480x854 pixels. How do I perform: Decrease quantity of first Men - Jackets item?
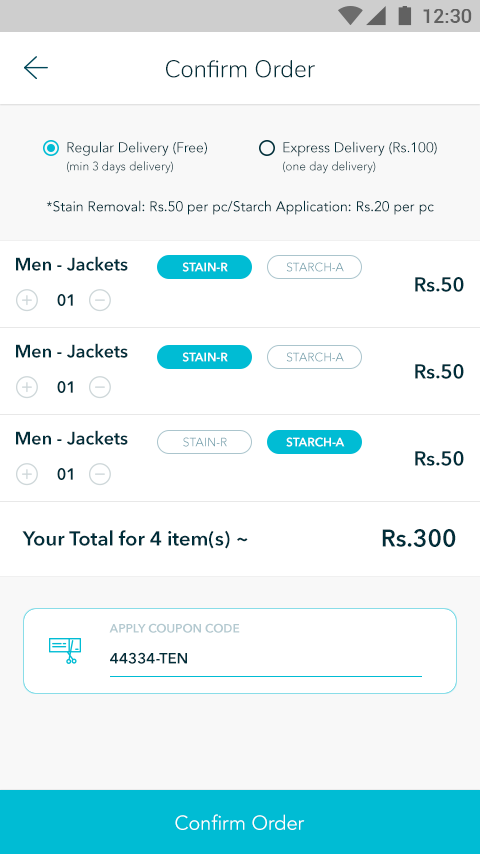pyautogui.click(x=100, y=300)
